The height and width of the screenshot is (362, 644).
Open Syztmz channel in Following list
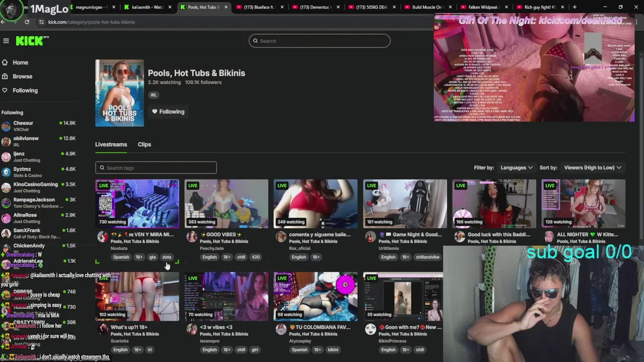pos(38,172)
